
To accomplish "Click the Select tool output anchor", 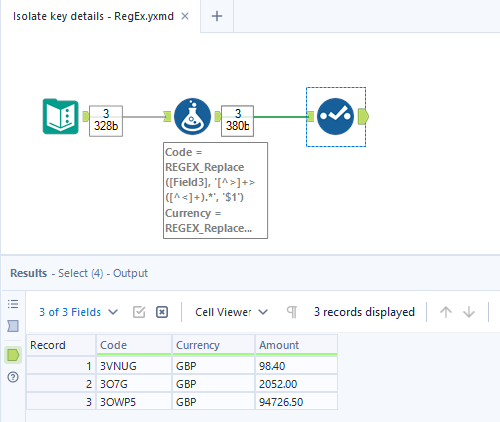I will (363, 116).
